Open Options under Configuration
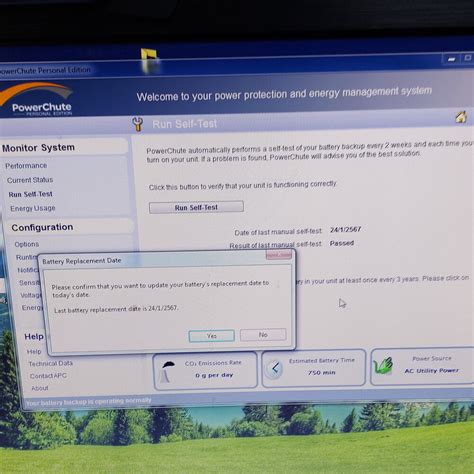 tap(27, 244)
